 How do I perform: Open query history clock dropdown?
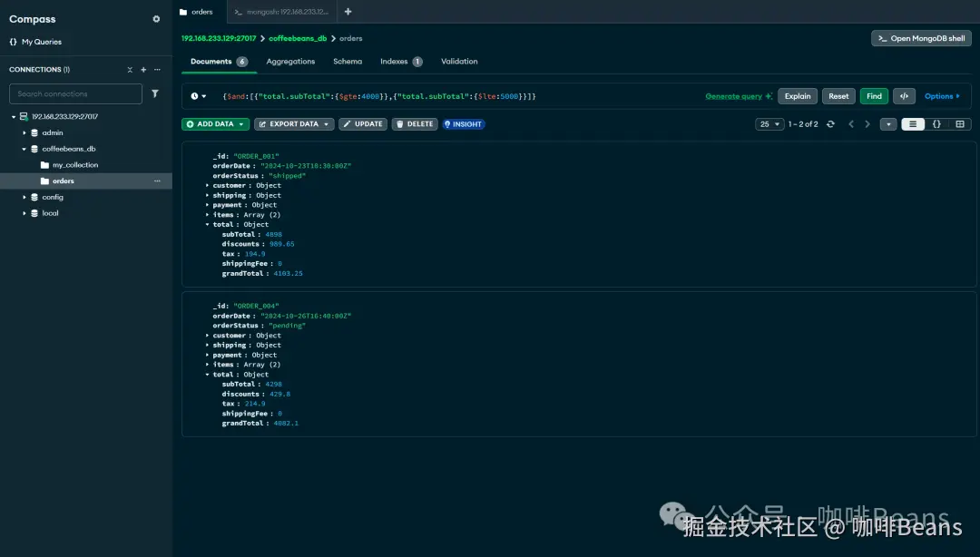[198, 96]
